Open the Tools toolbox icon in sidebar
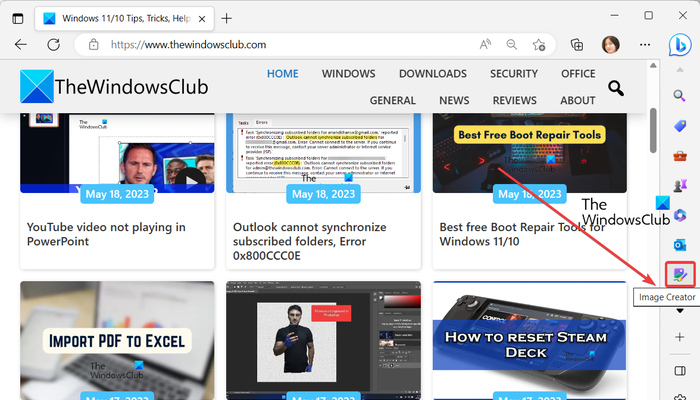700x400 pixels. 680,156
